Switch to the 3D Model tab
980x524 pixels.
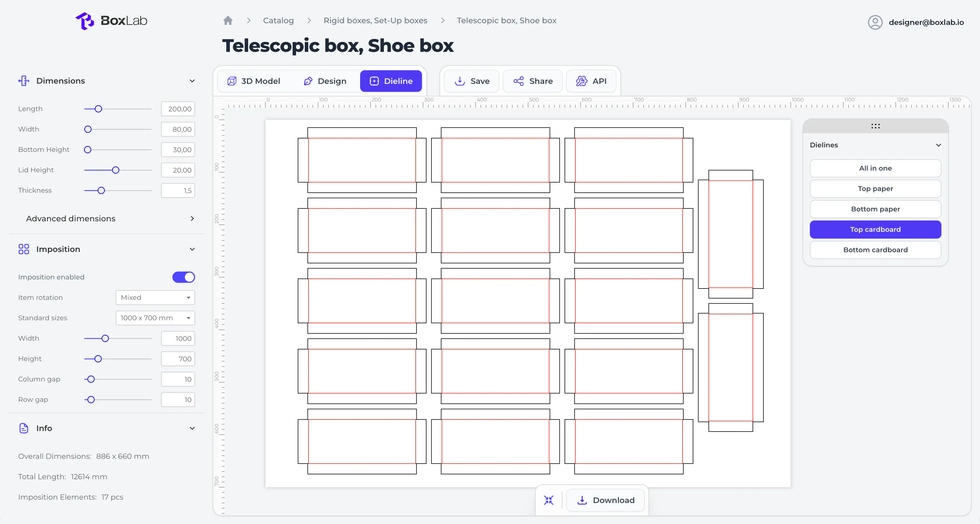click(254, 81)
